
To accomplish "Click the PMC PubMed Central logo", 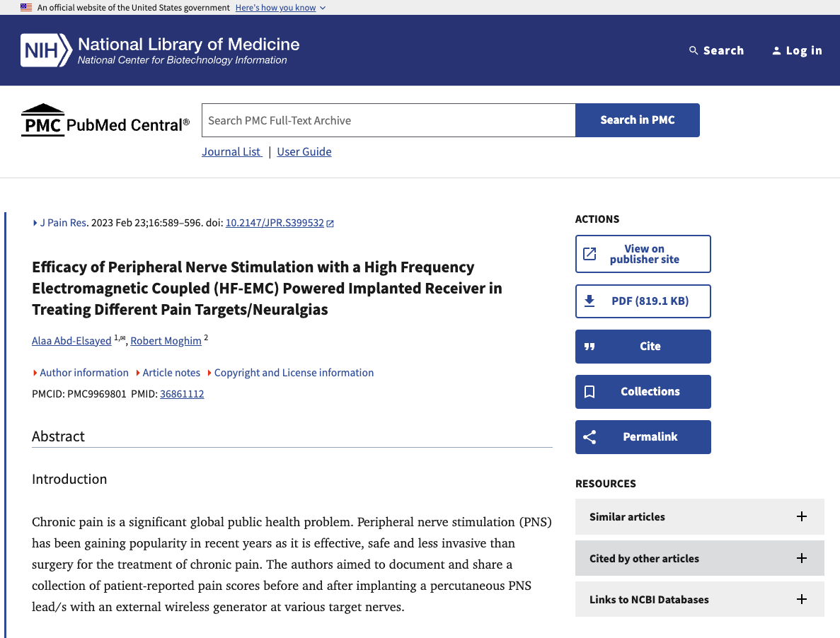I will tap(105, 120).
